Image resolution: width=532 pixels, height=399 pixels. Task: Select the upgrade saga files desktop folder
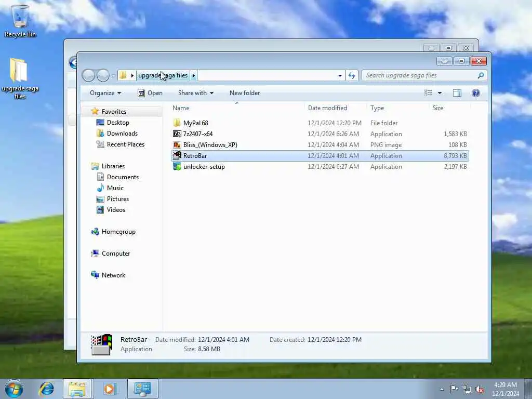point(19,78)
